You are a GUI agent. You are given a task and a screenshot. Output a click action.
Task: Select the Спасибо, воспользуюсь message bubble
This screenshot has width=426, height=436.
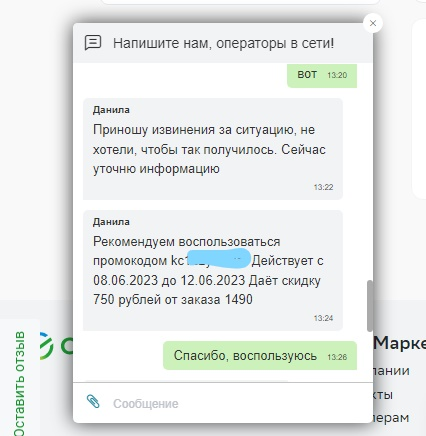click(260, 355)
